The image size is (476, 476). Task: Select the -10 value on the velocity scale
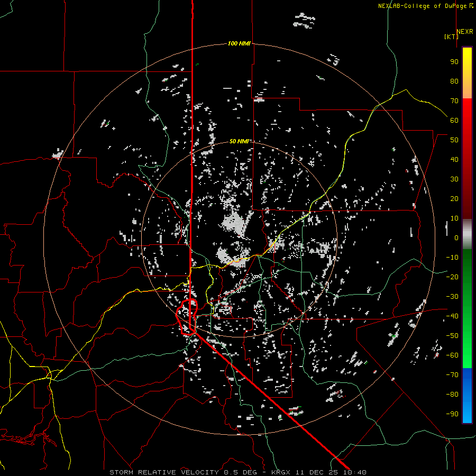452,258
